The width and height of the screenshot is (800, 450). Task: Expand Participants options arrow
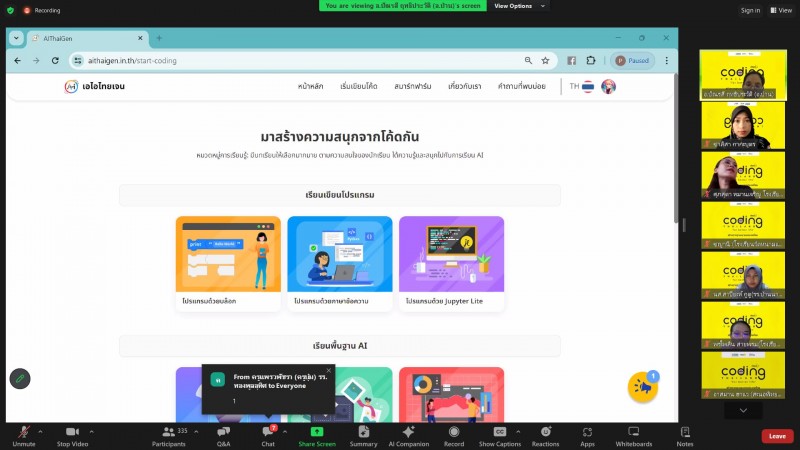click(x=196, y=432)
